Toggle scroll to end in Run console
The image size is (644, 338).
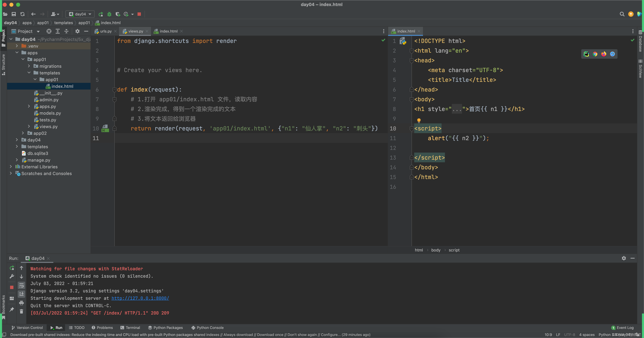(21, 294)
